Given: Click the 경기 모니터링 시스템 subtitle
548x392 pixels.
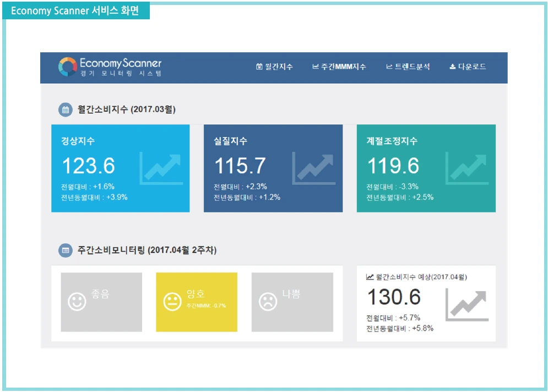Looking at the screenshot, I should pos(121,73).
